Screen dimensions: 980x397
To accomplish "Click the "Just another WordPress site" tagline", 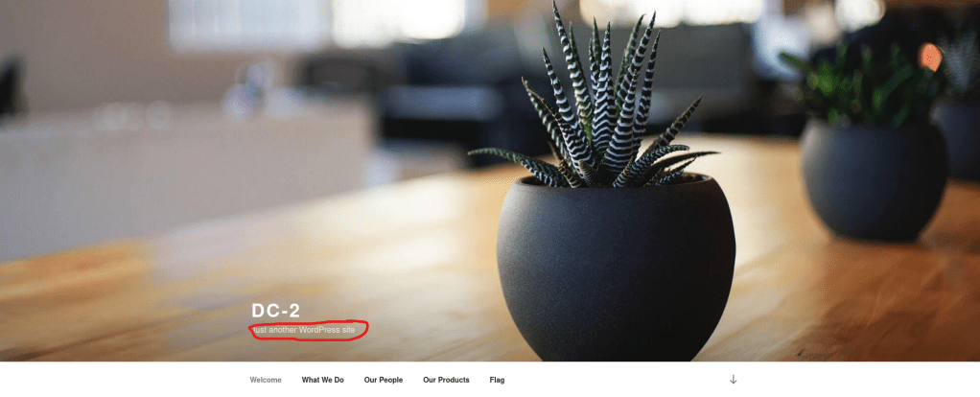I will tap(304, 330).
